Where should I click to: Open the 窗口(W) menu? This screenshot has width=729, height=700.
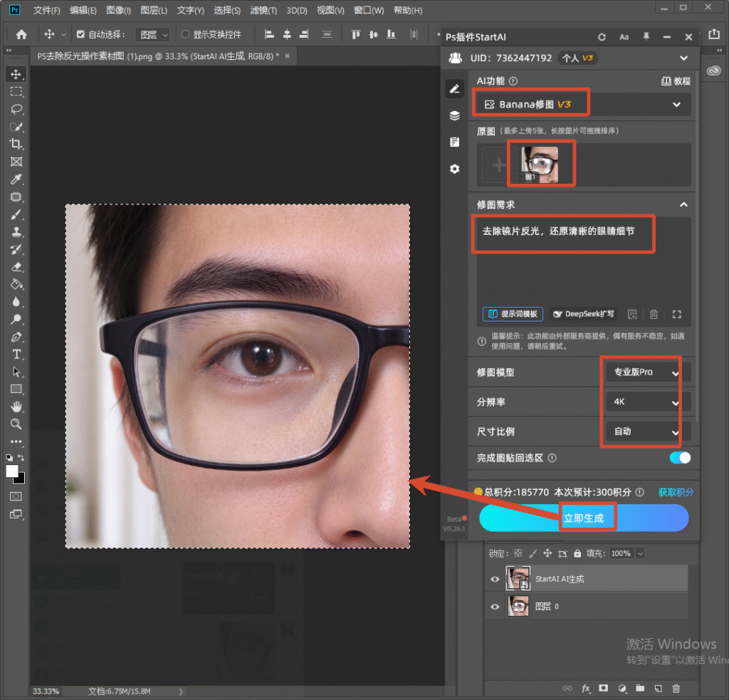(x=369, y=10)
